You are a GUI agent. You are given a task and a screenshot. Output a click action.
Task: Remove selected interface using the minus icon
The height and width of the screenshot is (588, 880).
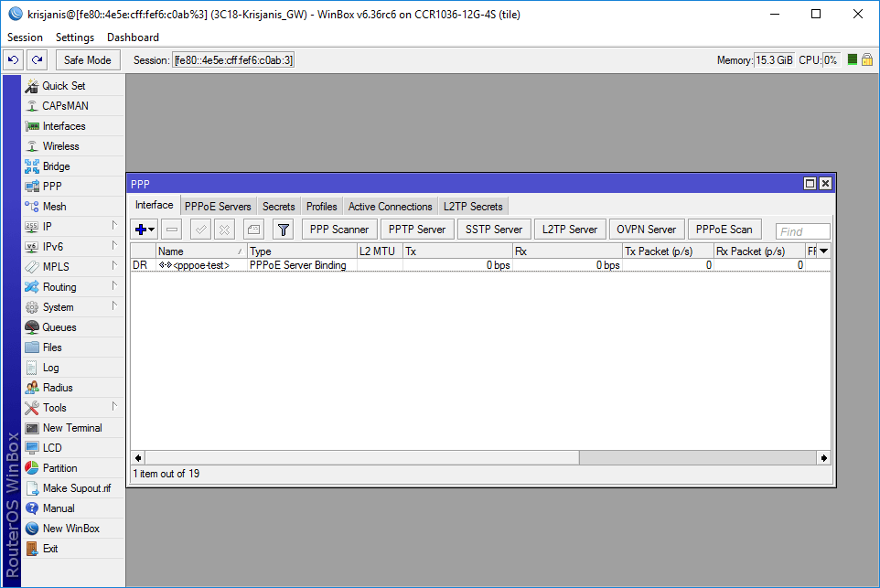[171, 229]
